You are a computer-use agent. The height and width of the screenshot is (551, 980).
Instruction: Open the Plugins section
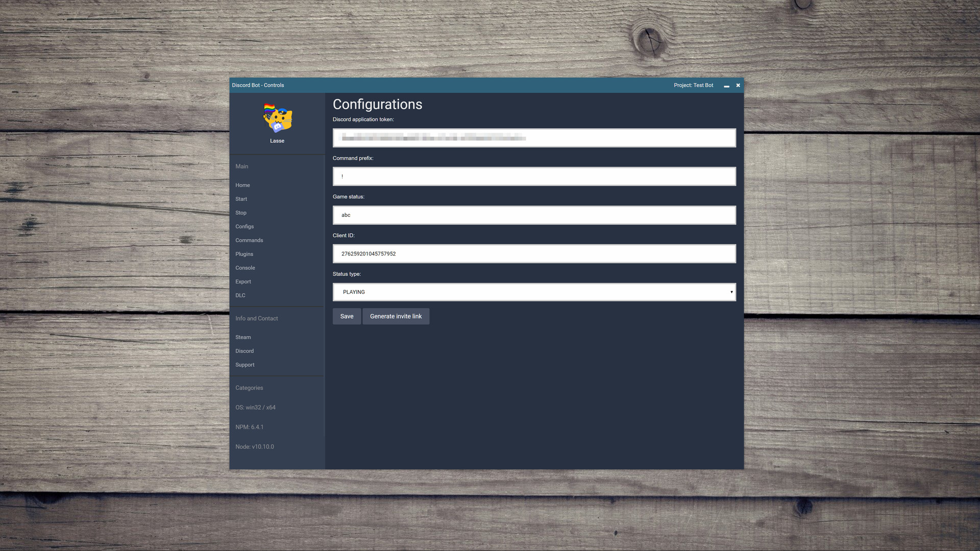244,254
